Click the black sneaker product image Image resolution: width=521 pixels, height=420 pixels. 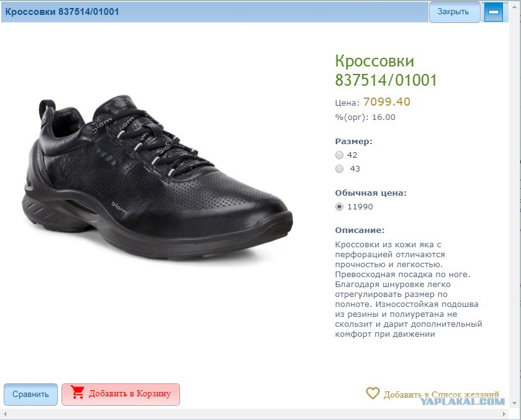(x=157, y=176)
